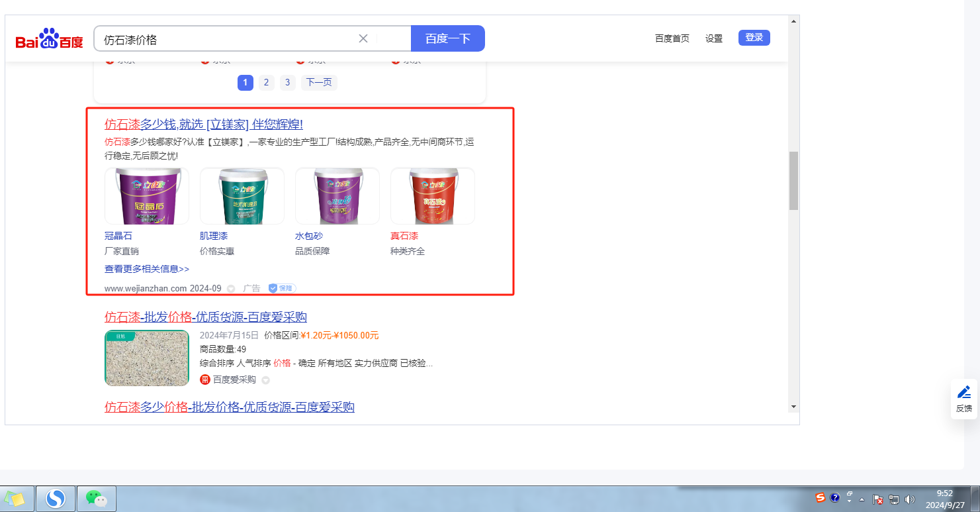Click 下一页 next page button
This screenshot has height=512, width=980.
319,83
